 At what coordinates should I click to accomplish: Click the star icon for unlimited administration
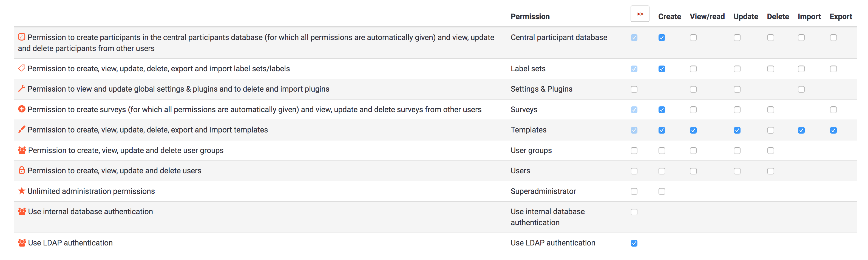(x=22, y=191)
